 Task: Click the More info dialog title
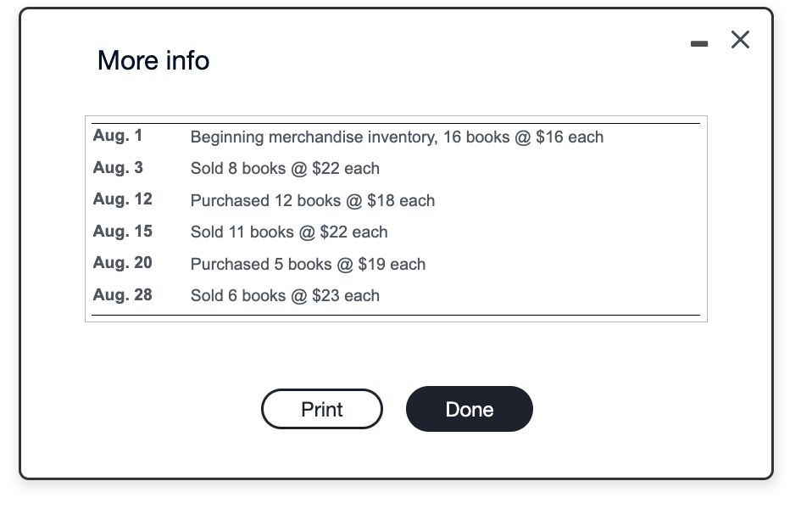point(153,60)
